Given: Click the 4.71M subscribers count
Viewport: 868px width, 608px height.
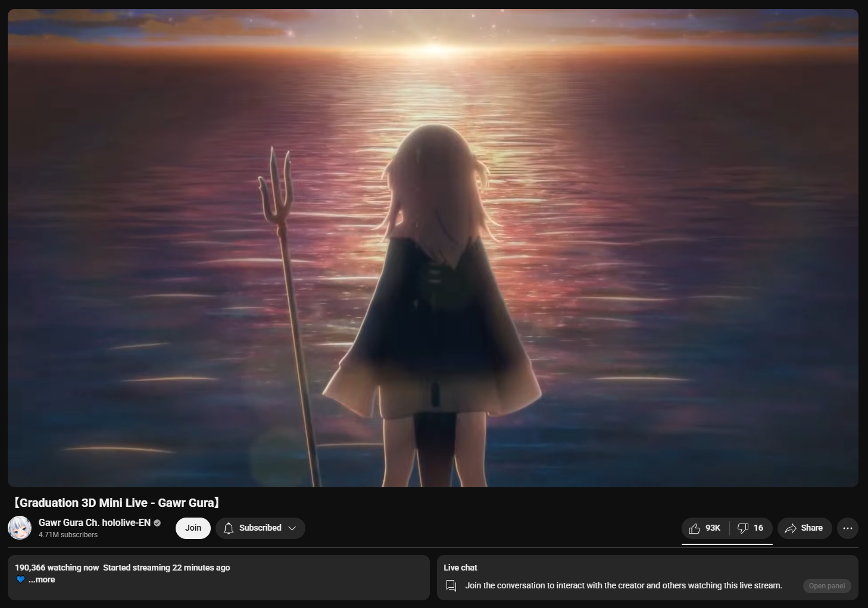Looking at the screenshot, I should (68, 535).
